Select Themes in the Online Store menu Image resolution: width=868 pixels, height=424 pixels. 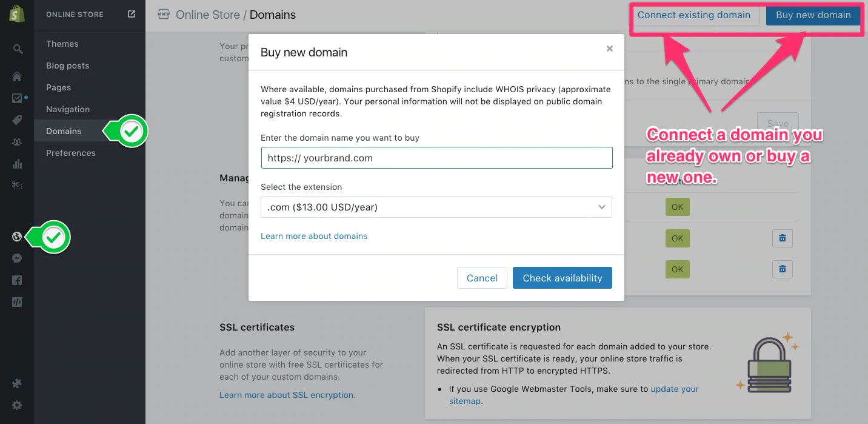pyautogui.click(x=62, y=44)
